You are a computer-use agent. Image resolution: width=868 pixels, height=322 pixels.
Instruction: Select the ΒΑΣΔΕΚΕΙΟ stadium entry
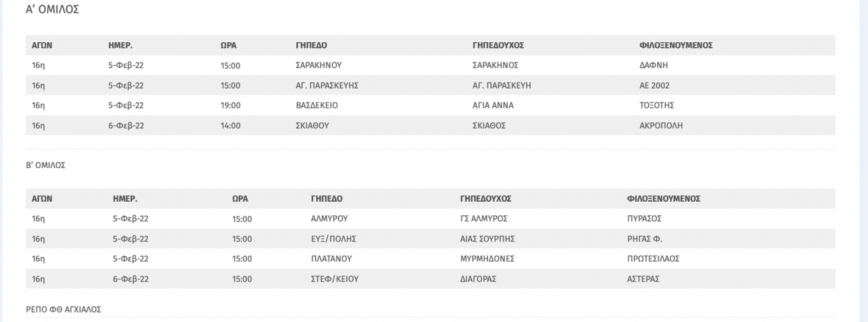317,105
